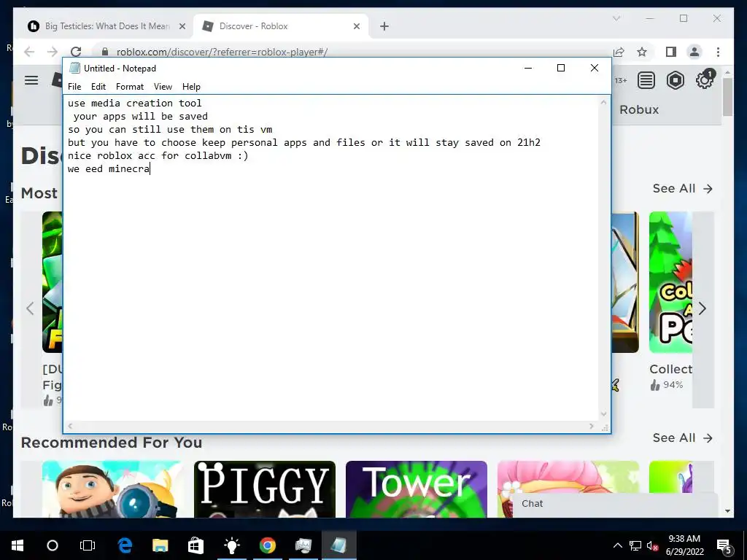This screenshot has height=560, width=747.
Task: Open Action Center notifications icon
Action: pyautogui.click(x=724, y=545)
